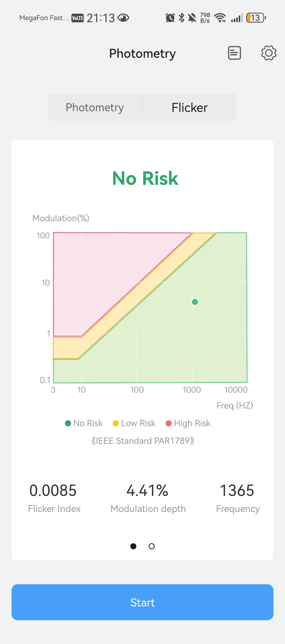Open the settings gear icon

click(268, 53)
